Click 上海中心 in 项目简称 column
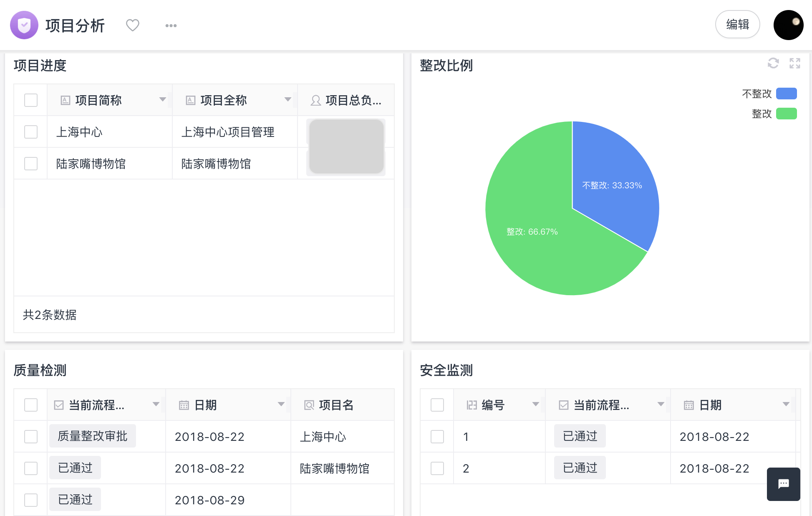The width and height of the screenshot is (812, 516). tap(79, 132)
